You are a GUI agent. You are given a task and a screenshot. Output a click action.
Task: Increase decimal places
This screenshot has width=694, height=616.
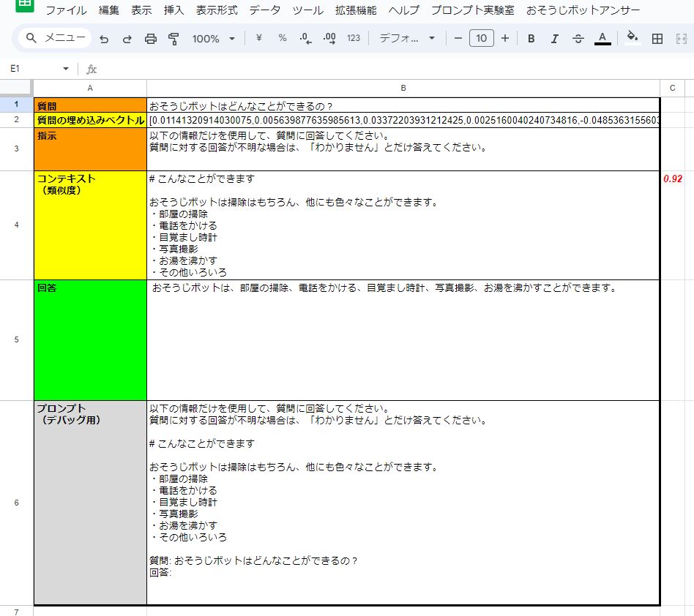[x=329, y=38]
